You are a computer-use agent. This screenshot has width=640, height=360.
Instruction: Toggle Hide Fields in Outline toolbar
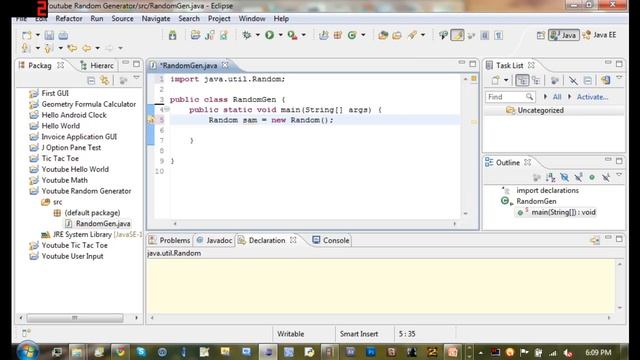point(564,177)
